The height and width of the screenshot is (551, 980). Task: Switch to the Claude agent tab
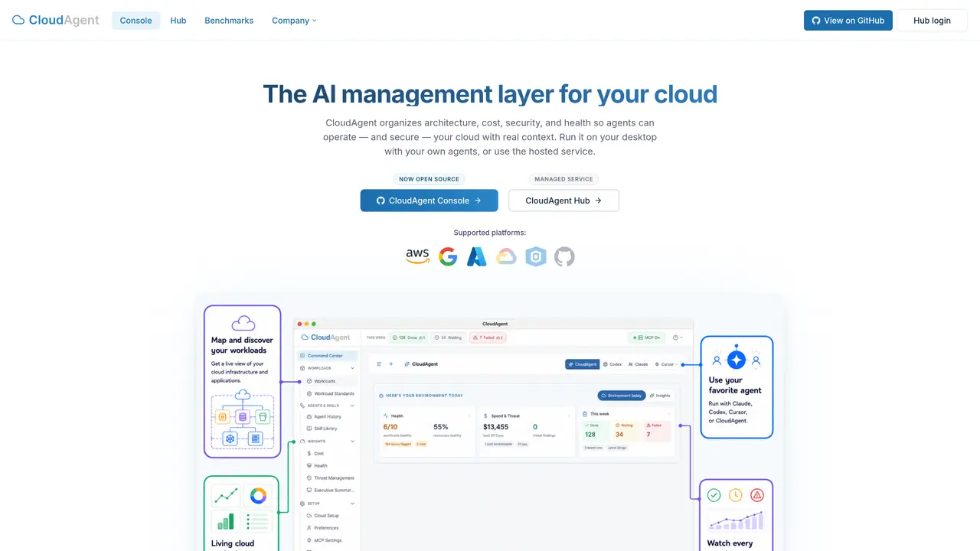click(x=639, y=364)
